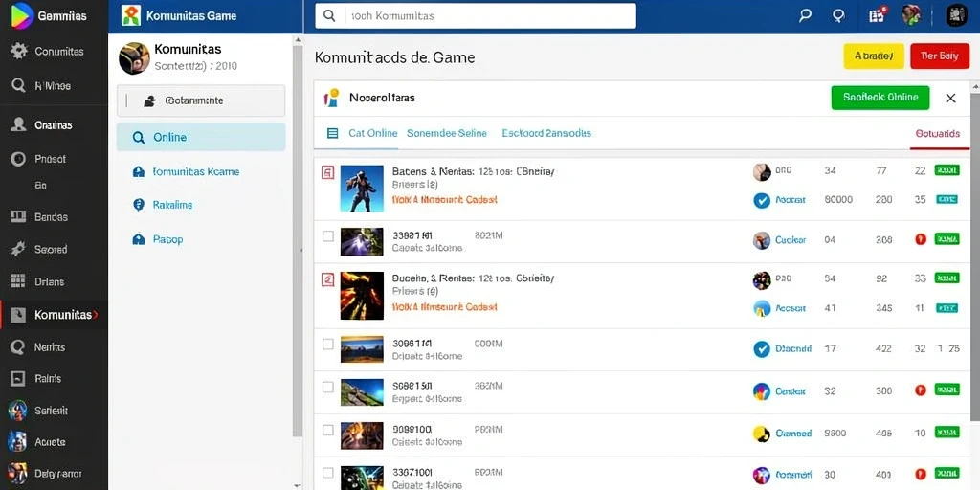Click orange YOKA link under Duceito & Rentas
The image size is (980, 490).
click(444, 307)
